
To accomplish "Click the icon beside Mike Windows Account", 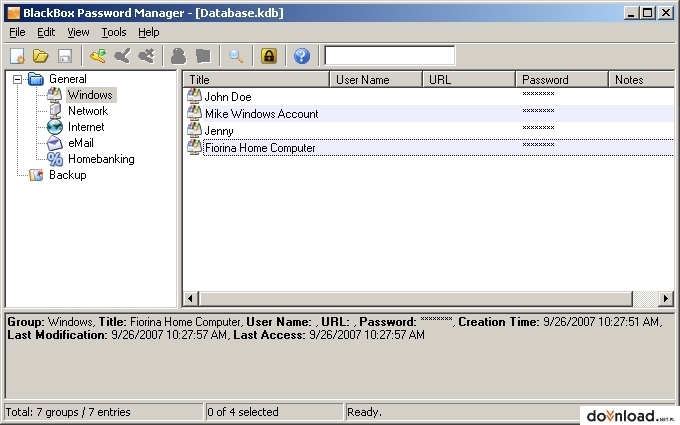I will tap(194, 113).
